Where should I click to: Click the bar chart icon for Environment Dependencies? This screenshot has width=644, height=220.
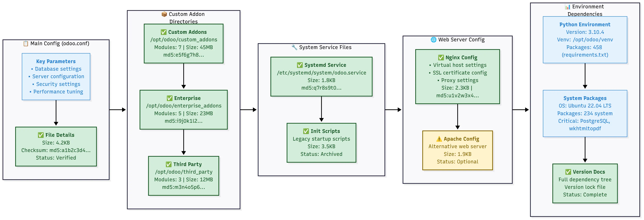[x=568, y=7]
